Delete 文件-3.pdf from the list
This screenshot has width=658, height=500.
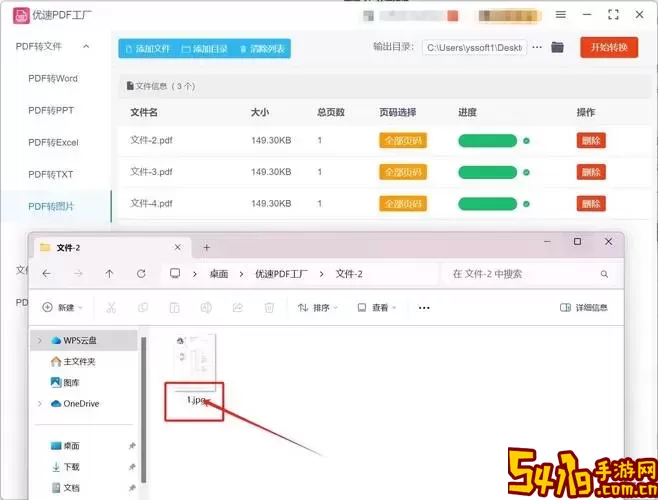coord(591,172)
